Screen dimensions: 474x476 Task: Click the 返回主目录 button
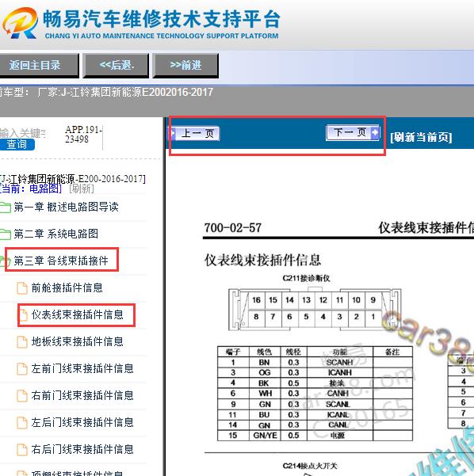pyautogui.click(x=39, y=65)
